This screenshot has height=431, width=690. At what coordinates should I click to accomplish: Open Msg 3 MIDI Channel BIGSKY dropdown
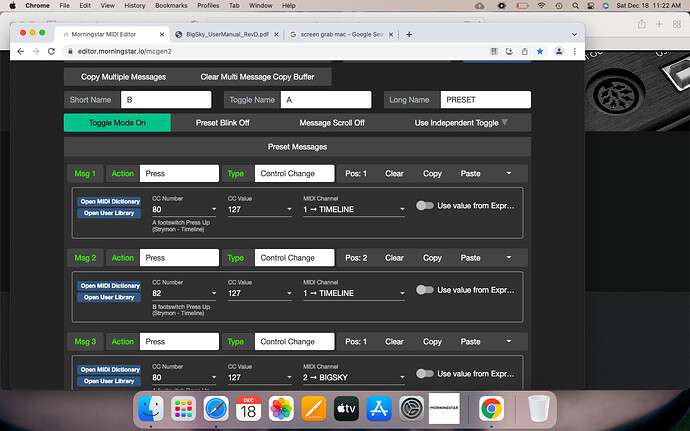354,378
